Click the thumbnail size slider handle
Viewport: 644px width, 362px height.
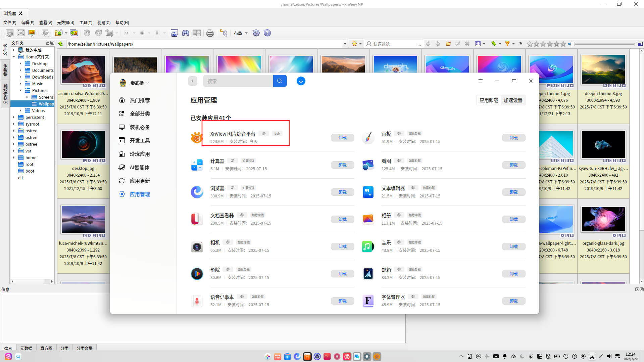coord(573,44)
